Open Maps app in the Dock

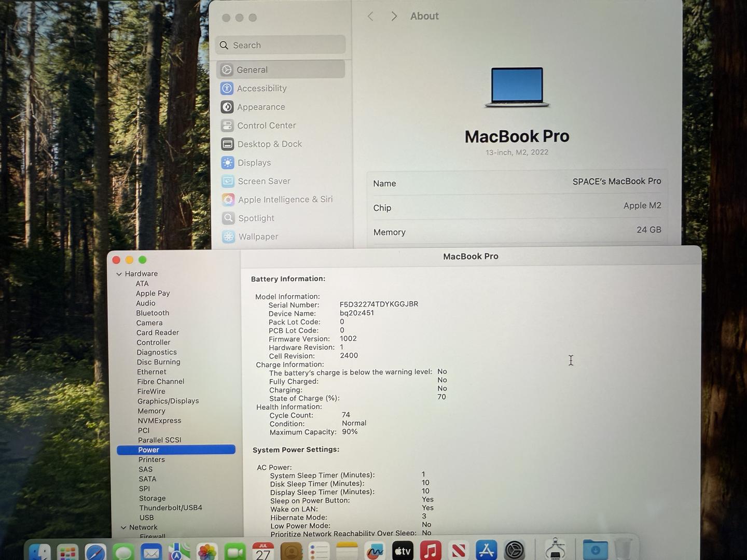click(179, 551)
